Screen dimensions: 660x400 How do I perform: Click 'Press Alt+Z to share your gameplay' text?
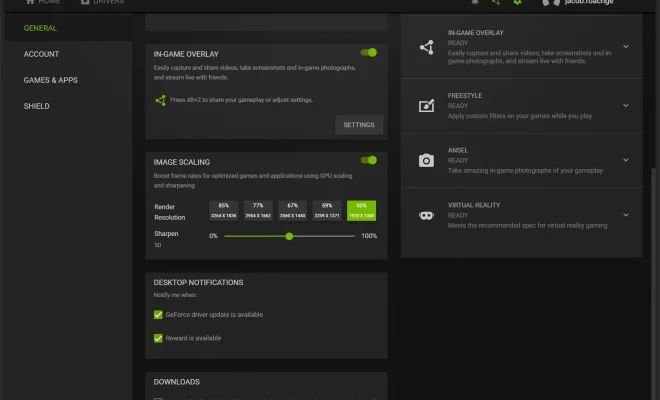pyautogui.click(x=241, y=100)
